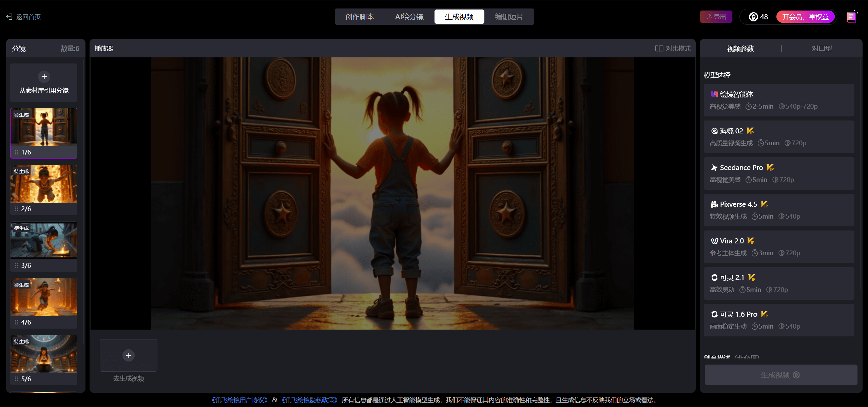Select the 海螺 02 model option
868x407 pixels.
[x=779, y=137]
